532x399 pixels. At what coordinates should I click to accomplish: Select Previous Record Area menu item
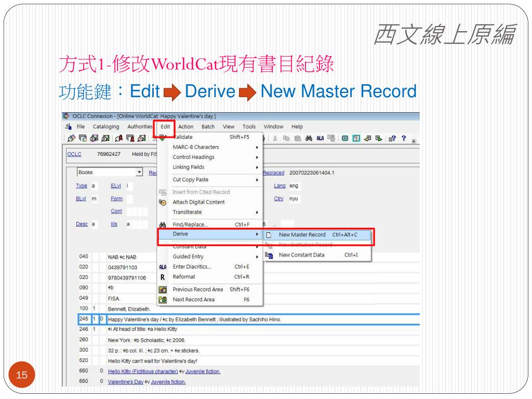click(x=210, y=289)
